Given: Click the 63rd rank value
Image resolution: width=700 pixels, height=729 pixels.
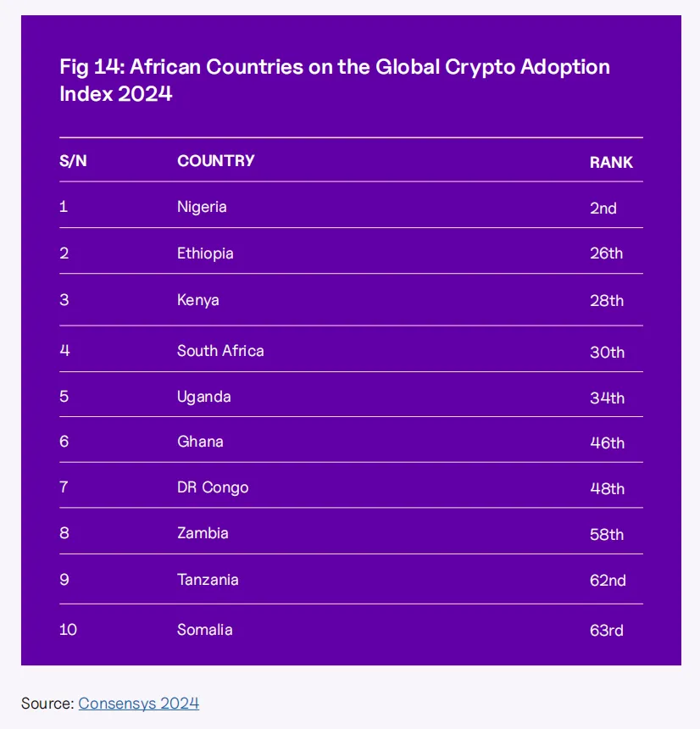Looking at the screenshot, I should (x=607, y=631).
